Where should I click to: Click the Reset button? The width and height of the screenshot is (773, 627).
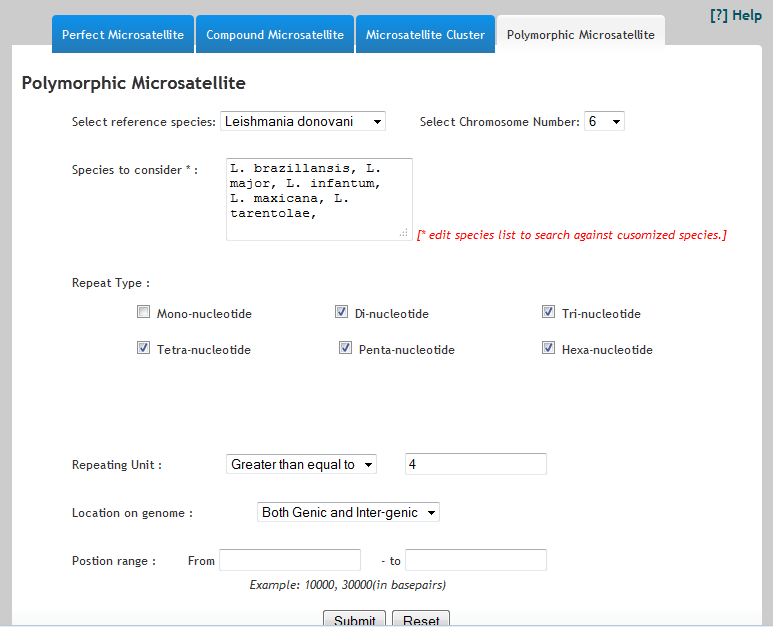(x=421, y=620)
